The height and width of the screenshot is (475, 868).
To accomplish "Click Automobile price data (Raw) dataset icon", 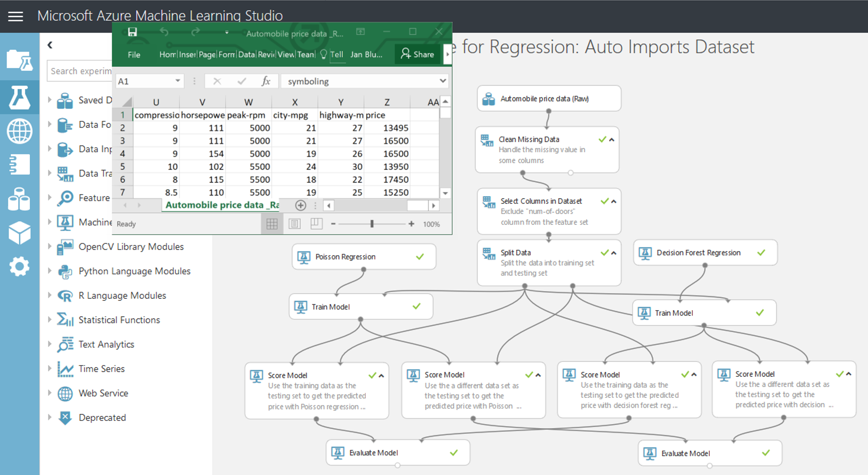I will click(488, 99).
